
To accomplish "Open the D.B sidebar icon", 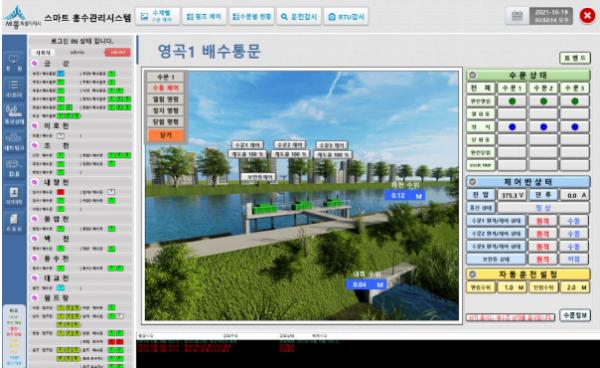I will pos(14,168).
